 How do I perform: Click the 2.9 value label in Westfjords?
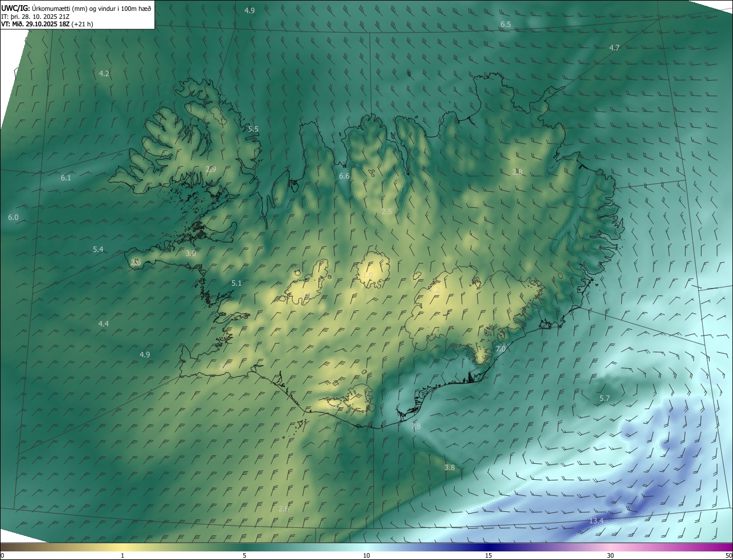pos(211,169)
